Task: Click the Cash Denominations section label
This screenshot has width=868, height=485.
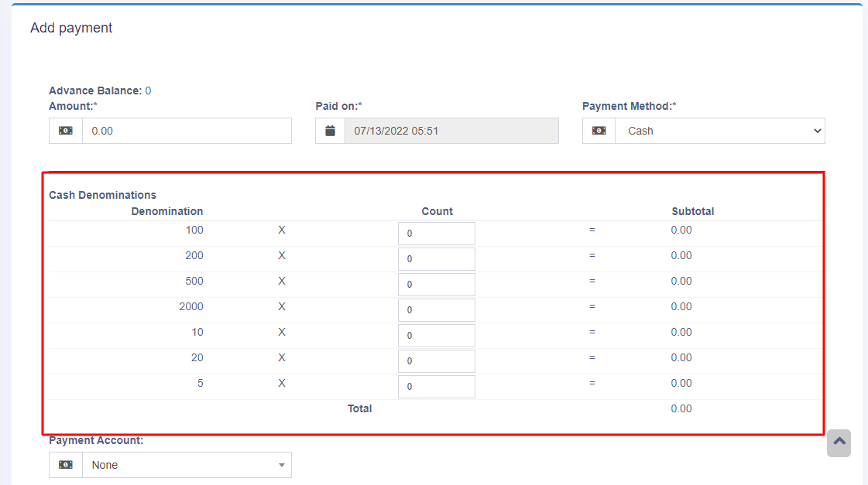Action: pyautogui.click(x=102, y=195)
